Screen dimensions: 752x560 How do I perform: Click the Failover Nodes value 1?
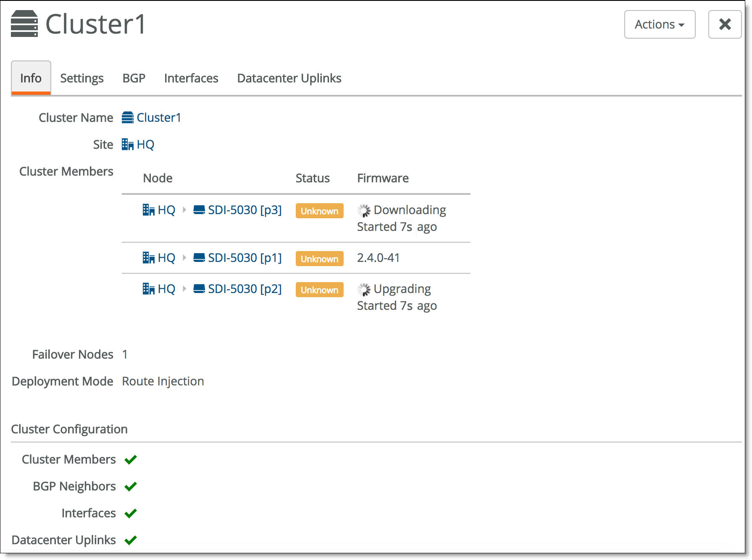125,354
